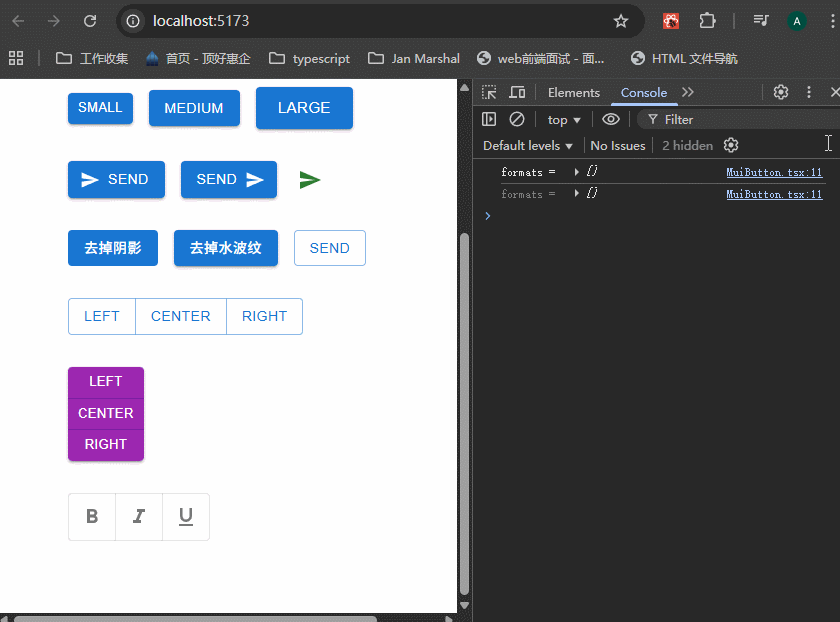Switch to the Elements tab
The image size is (840, 622).
[574, 93]
